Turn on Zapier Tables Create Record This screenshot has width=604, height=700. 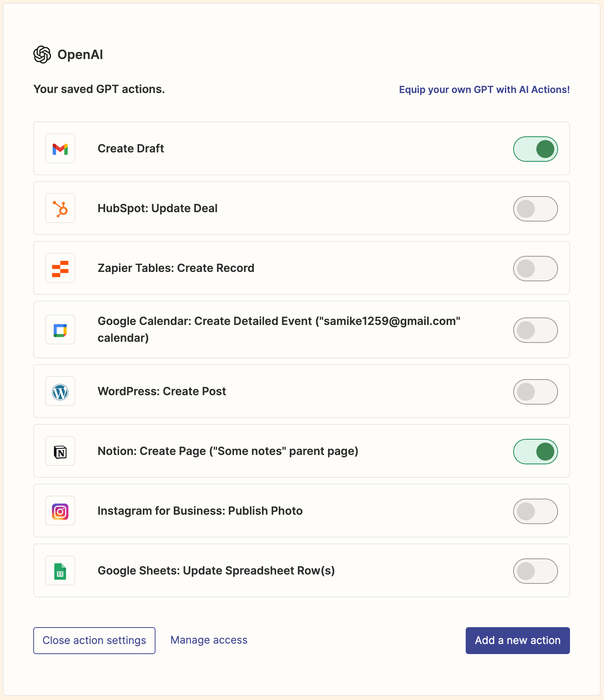point(535,269)
